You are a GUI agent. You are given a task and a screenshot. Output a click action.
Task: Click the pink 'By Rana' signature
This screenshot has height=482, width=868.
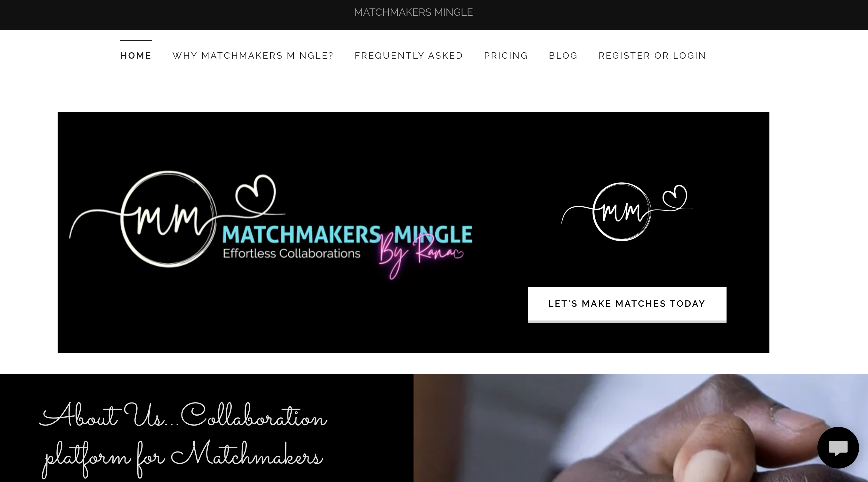(x=421, y=256)
